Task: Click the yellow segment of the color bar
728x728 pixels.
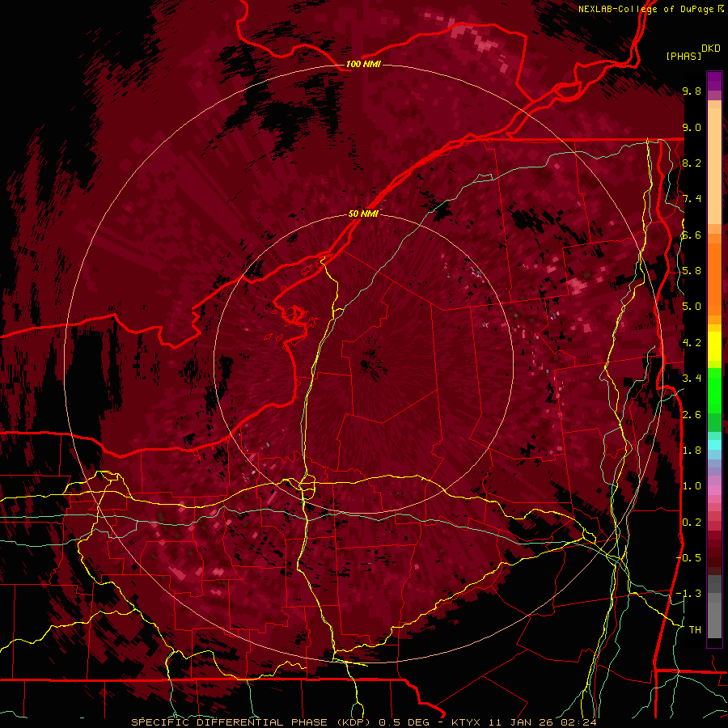Action: point(714,346)
